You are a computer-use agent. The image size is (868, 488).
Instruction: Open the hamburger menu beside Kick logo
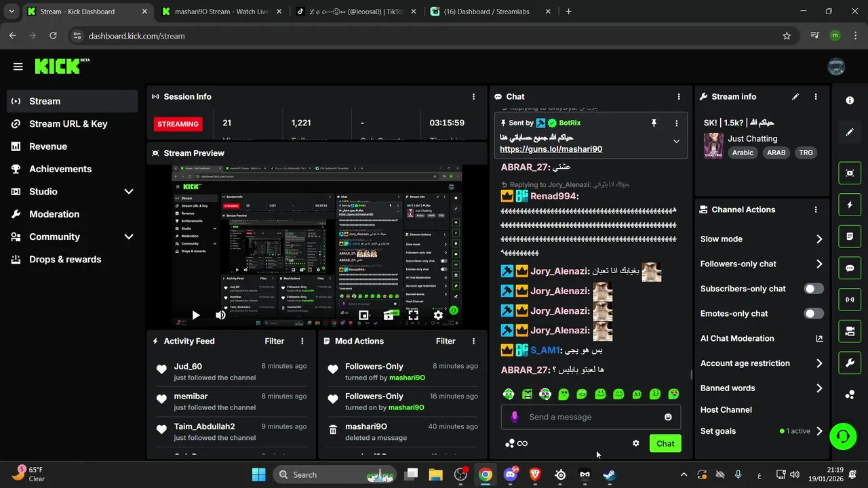(x=18, y=66)
